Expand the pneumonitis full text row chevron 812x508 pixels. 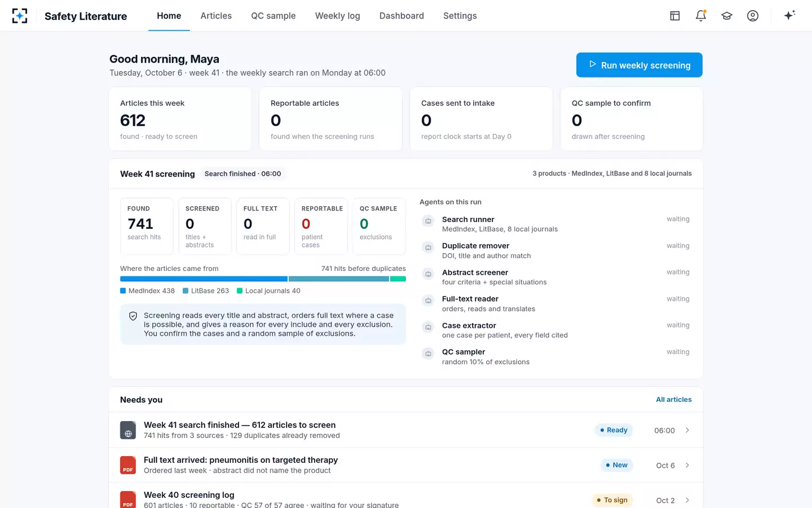click(x=687, y=465)
